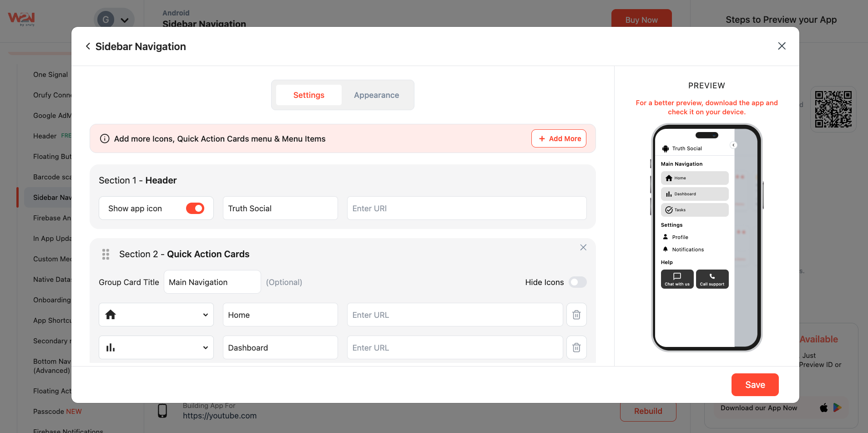Enable the Hide Icons toggle

pos(577,282)
